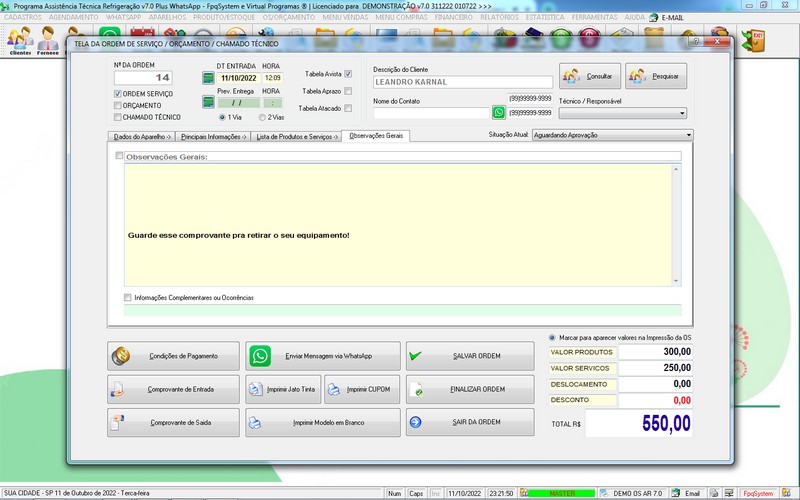The image size is (800, 500).
Task: Open the RELATÓRIOS menu
Action: (499, 17)
